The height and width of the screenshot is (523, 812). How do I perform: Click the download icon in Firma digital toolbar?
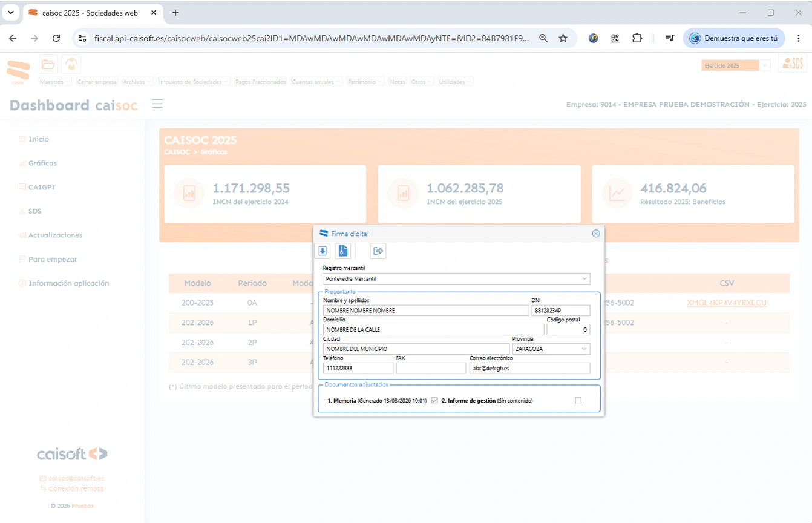323,251
